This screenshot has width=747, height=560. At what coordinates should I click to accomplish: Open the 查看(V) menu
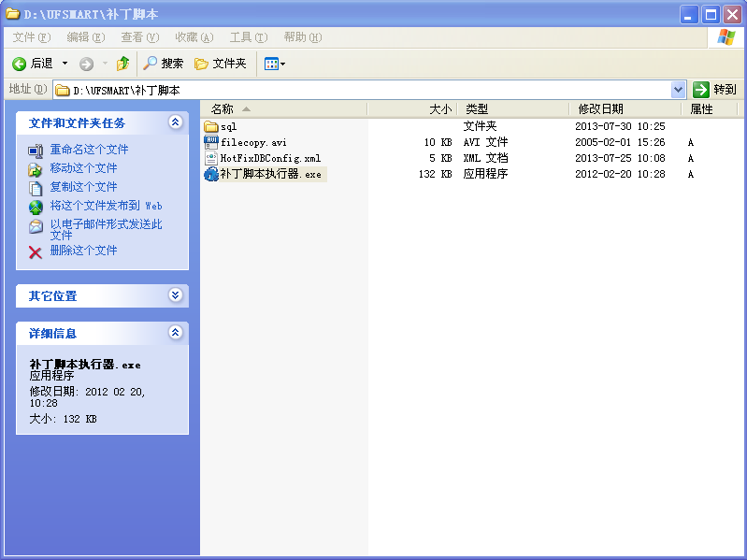140,37
